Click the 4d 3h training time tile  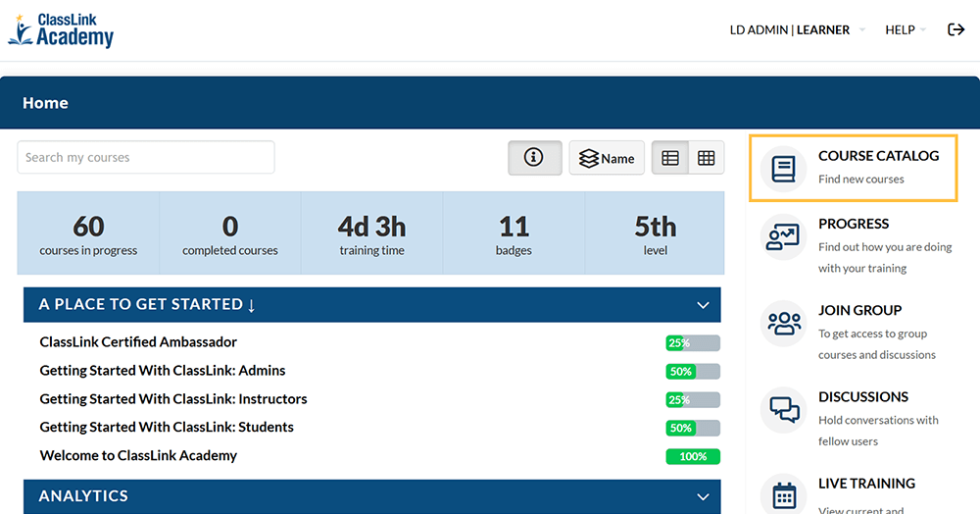[371, 233]
